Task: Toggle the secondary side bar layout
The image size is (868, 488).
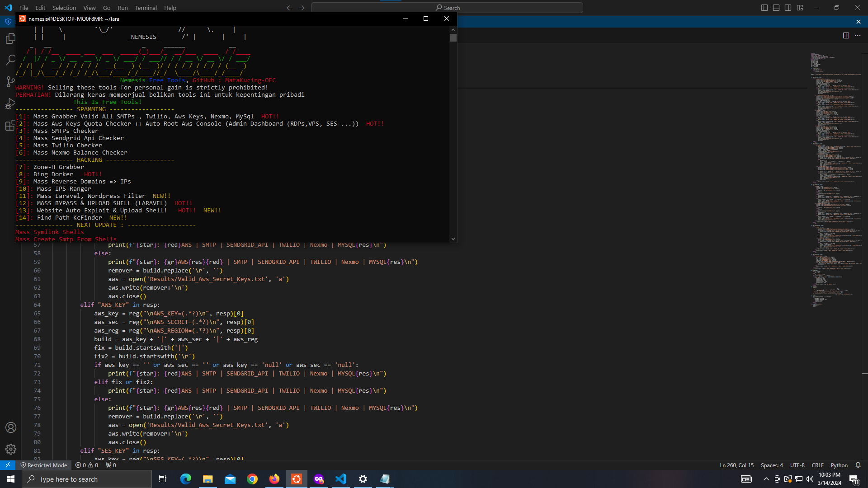Action: click(788, 8)
